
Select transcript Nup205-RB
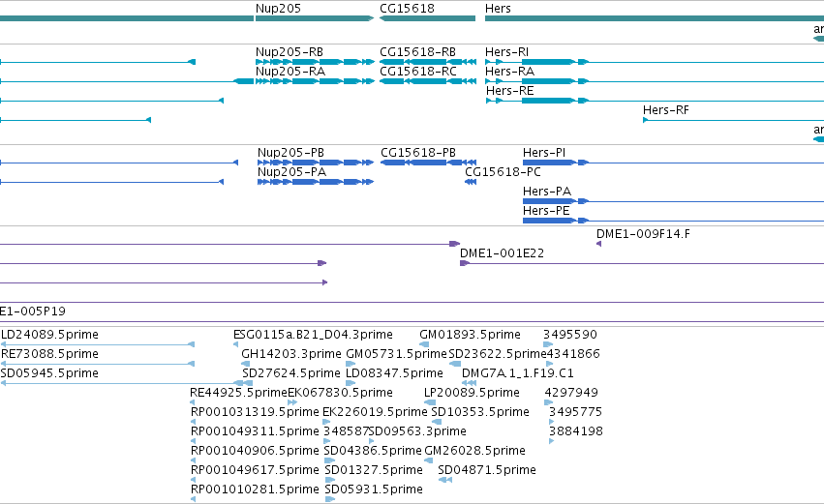tap(290, 52)
